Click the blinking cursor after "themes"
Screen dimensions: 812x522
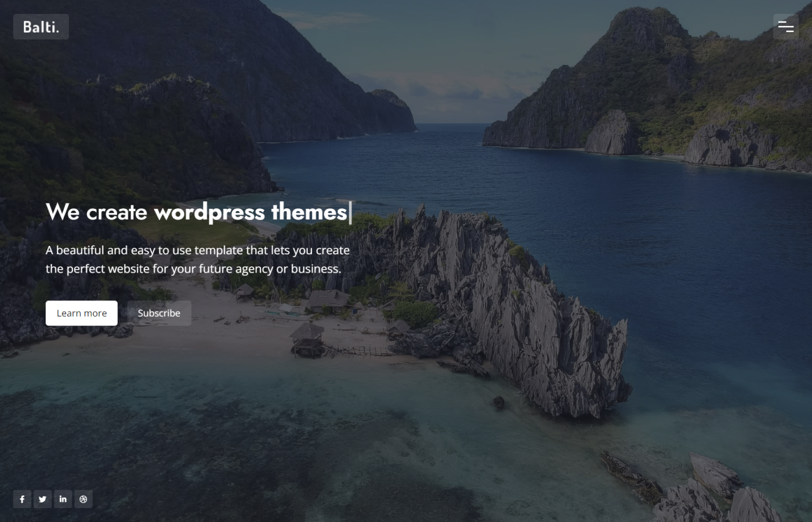(x=350, y=212)
